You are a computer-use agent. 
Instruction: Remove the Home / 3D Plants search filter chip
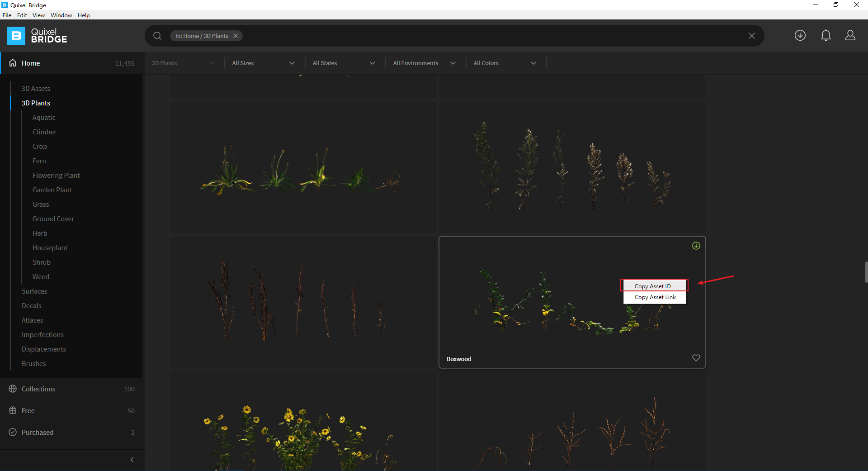coord(236,36)
